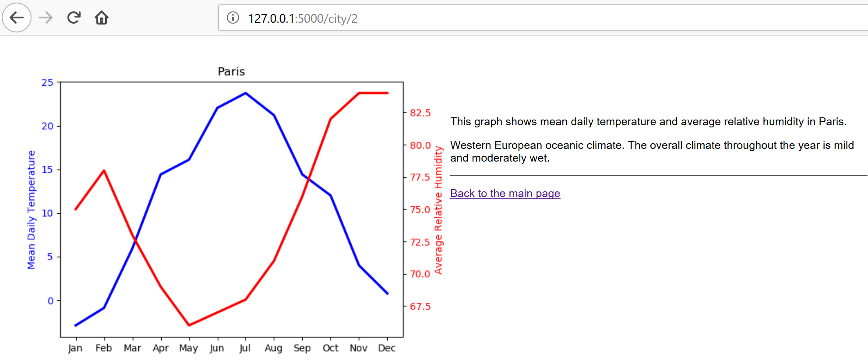Go back using the browser back arrow
The width and height of the screenshot is (868, 363).
(17, 18)
